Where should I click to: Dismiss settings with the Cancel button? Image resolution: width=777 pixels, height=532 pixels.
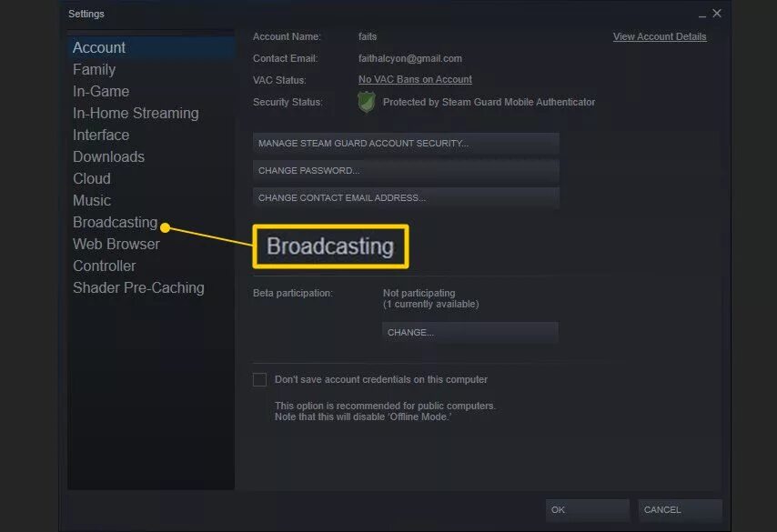[680, 509]
